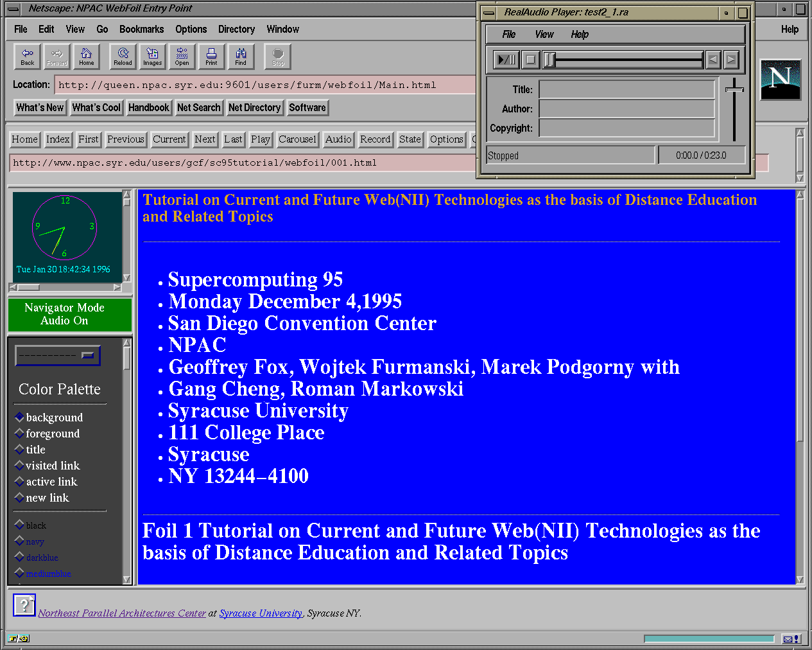Click the What's Cool button
Image resolution: width=812 pixels, height=650 pixels.
click(96, 107)
